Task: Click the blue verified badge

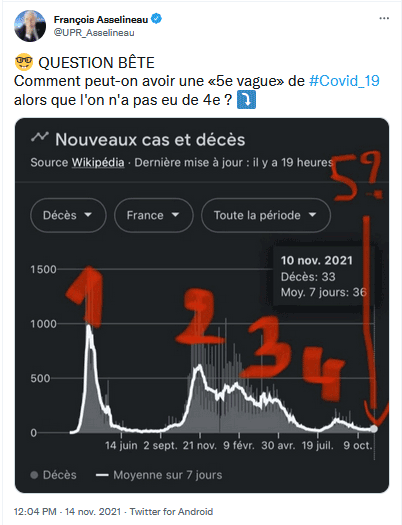Action: (156, 19)
